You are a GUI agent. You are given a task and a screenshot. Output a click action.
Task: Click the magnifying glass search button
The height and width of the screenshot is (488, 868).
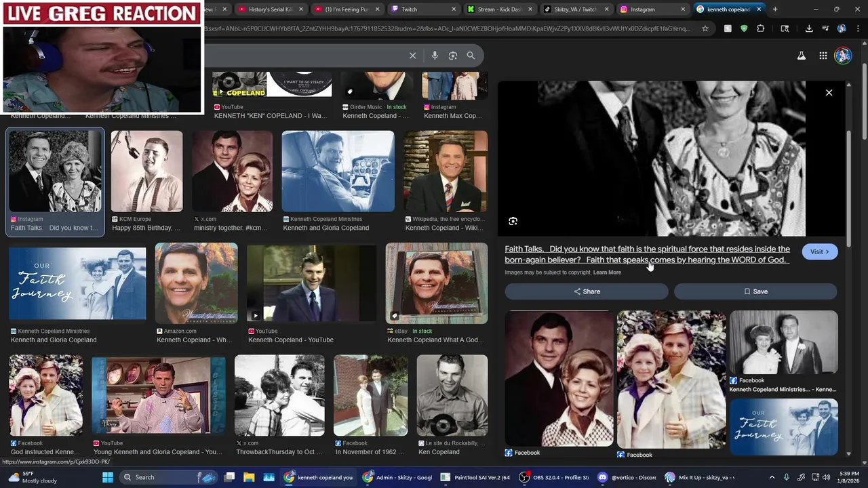471,56
